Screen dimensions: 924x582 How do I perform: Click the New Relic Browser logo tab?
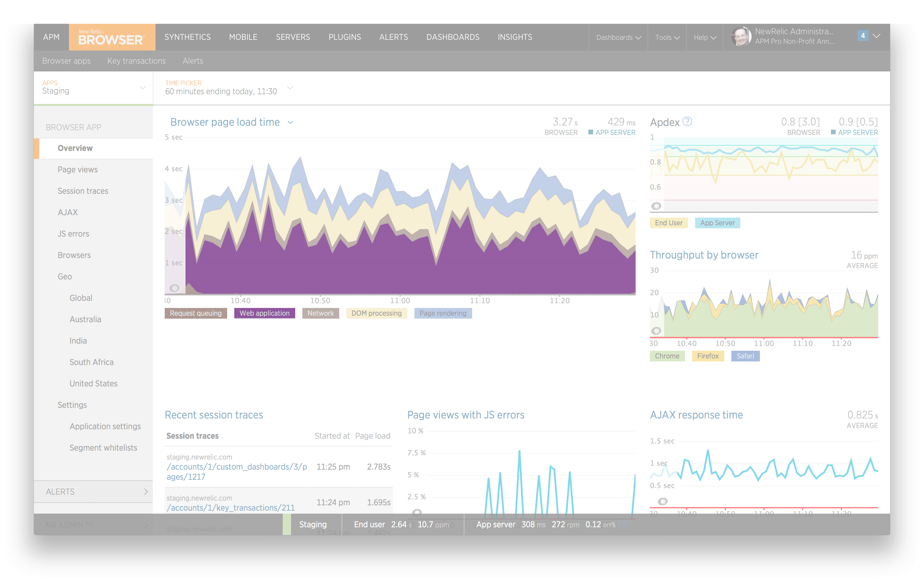(x=112, y=37)
